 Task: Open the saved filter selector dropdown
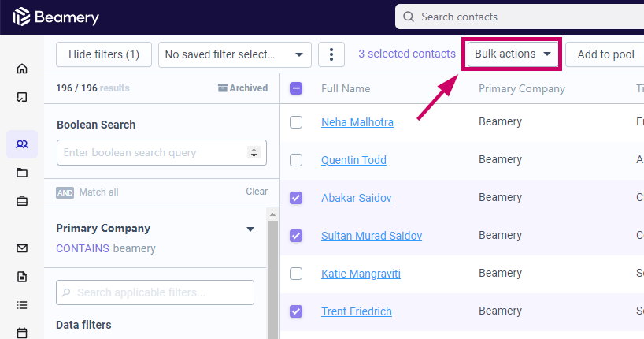(x=235, y=54)
